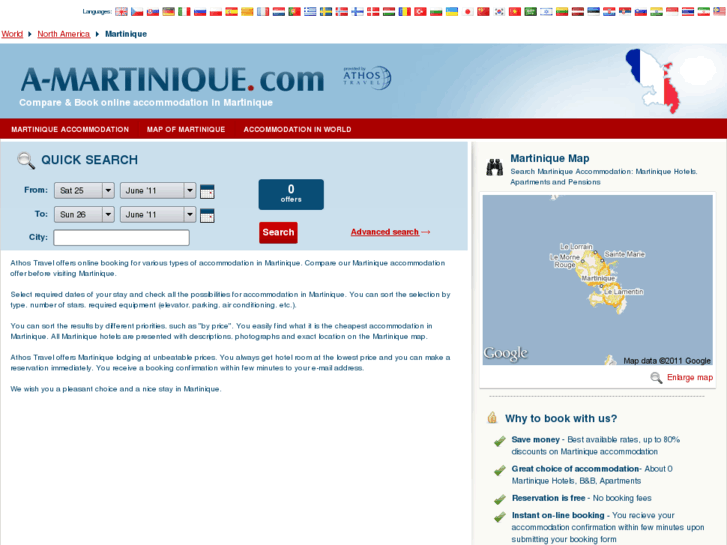The width and height of the screenshot is (727, 545).
Task: Click the 'Great choice of accommodation' text
Action: pos(575,469)
